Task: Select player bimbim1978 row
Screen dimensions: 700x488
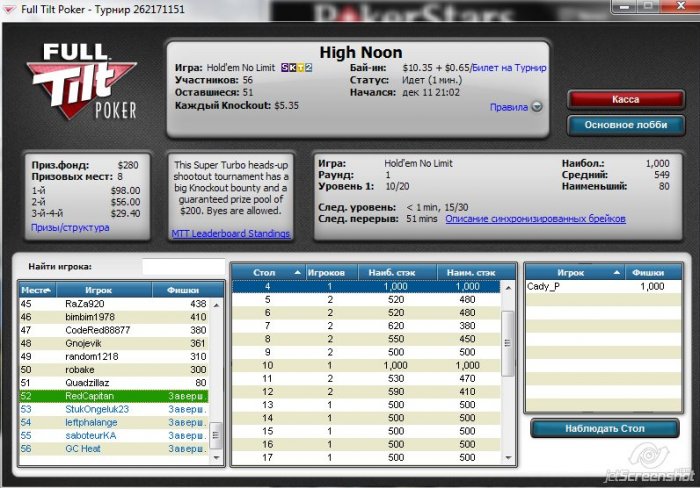Action: [x=113, y=317]
